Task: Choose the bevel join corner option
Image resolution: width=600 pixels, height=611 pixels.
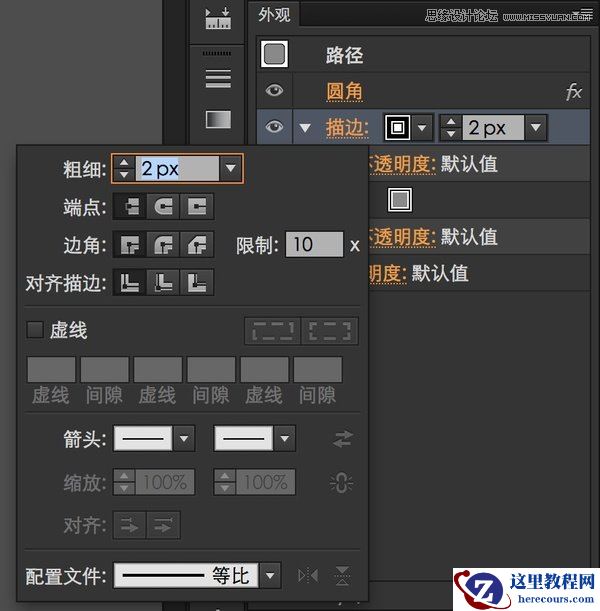Action: coord(197,245)
